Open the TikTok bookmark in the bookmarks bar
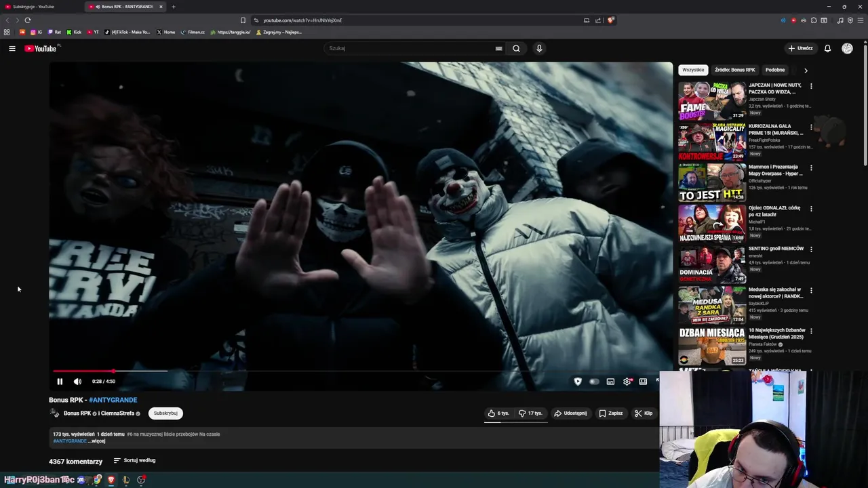The image size is (868, 488). tap(127, 32)
